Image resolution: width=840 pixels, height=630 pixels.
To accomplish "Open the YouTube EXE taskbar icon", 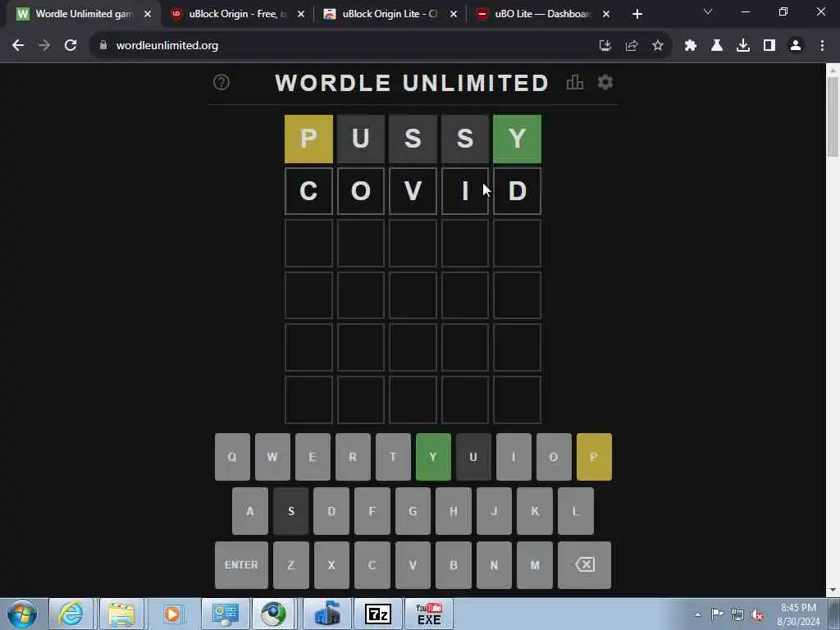I will 429,614.
